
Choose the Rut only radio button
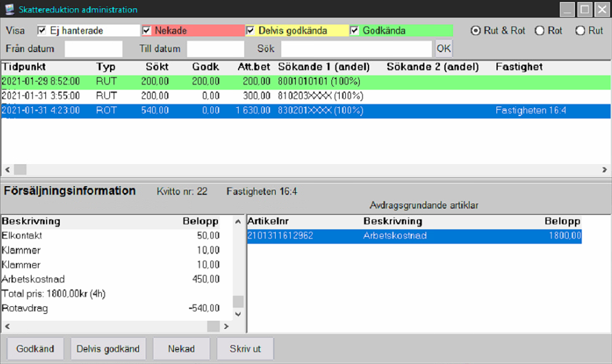pos(580,31)
